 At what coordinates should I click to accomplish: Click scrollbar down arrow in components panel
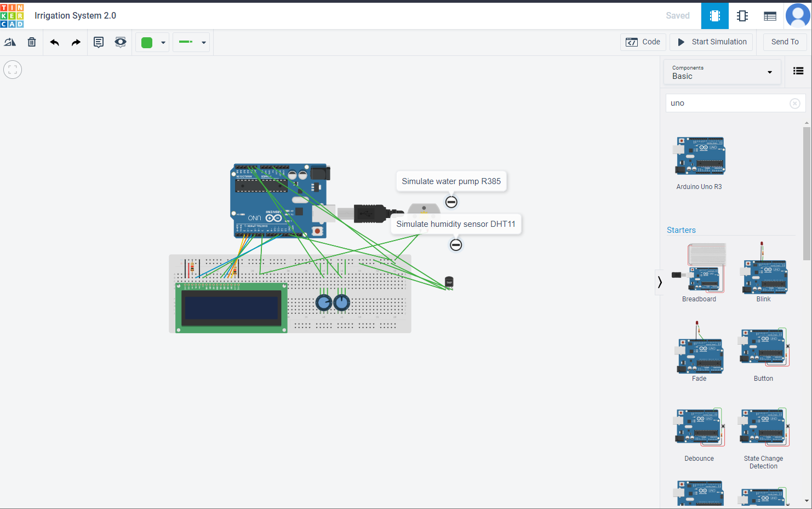pyautogui.click(x=807, y=501)
